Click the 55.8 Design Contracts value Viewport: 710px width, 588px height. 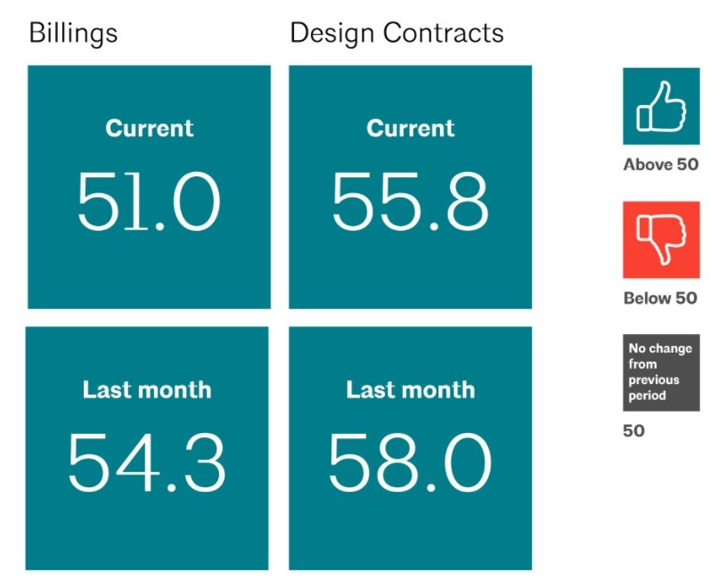[410, 201]
